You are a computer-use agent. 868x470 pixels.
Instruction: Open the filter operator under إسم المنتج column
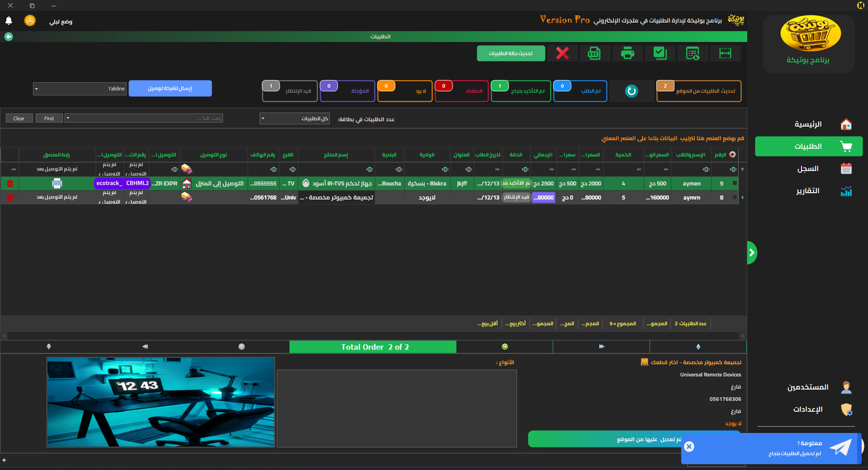pos(369,169)
